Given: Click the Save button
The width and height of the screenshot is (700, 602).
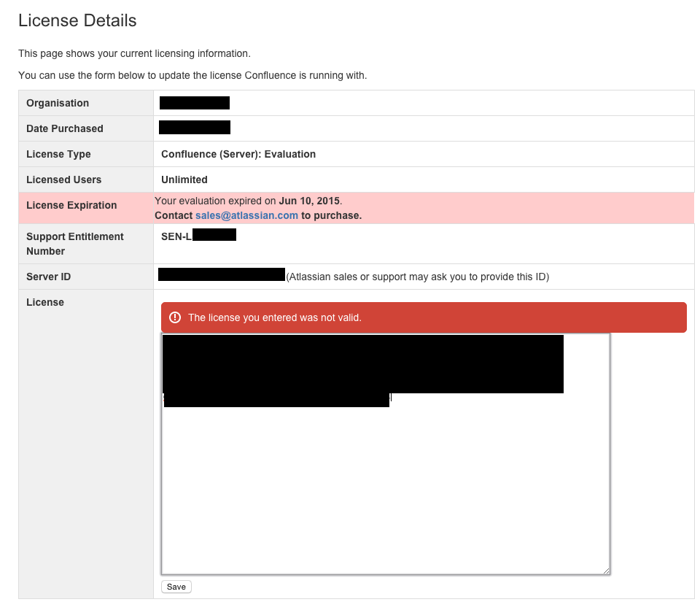Looking at the screenshot, I should [x=176, y=587].
